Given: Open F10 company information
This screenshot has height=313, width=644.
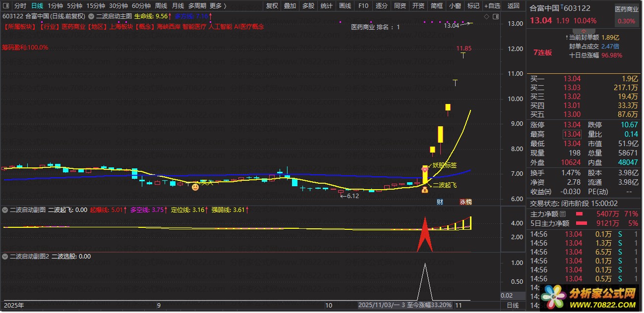Looking at the screenshot, I should (x=363, y=6).
